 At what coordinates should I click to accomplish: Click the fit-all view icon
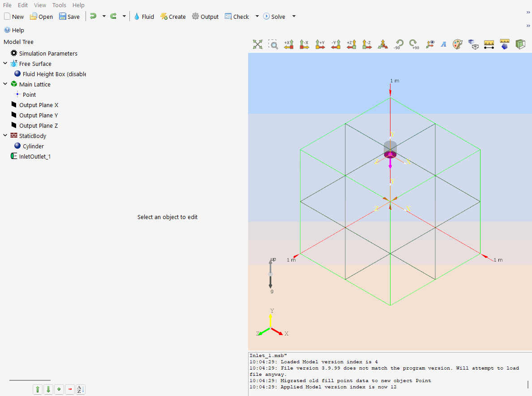[x=257, y=44]
